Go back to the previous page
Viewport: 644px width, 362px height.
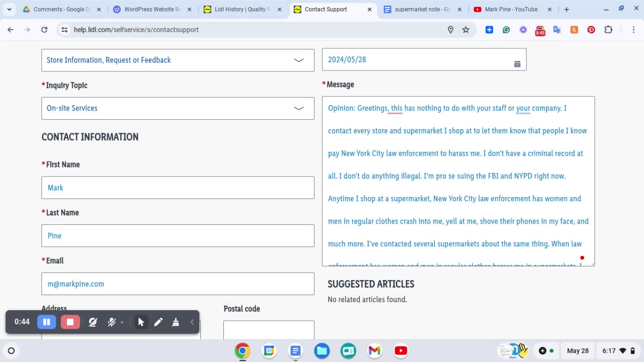11,30
